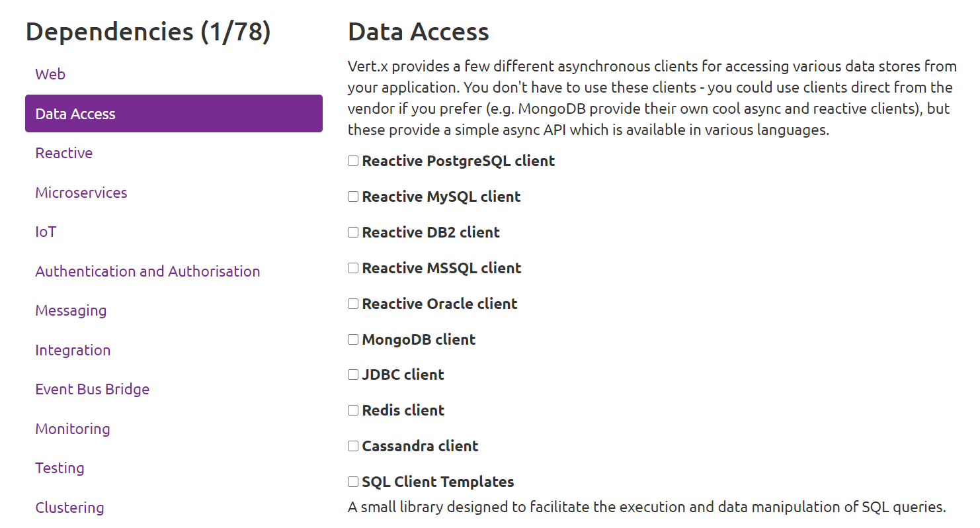
Task: Open the Microservices dependency category
Action: (x=81, y=193)
